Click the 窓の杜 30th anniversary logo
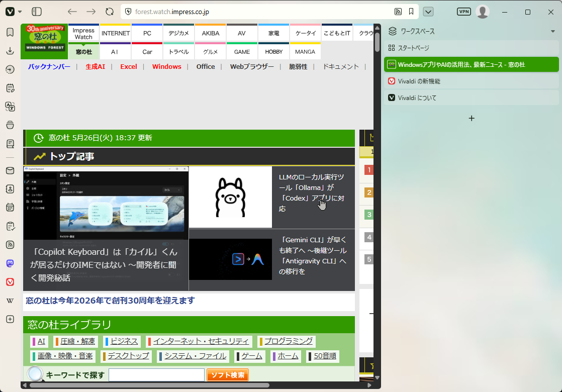 (44, 41)
